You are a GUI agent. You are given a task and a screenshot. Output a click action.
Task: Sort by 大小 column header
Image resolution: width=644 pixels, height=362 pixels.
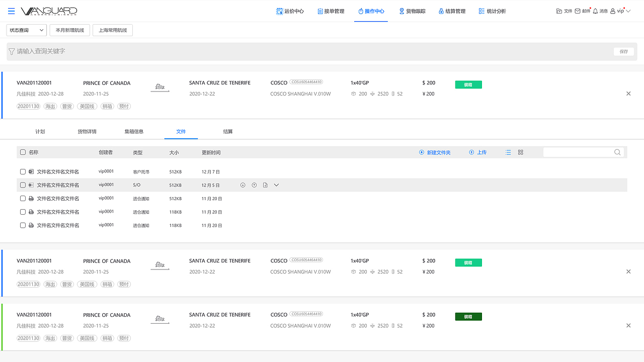tap(174, 152)
